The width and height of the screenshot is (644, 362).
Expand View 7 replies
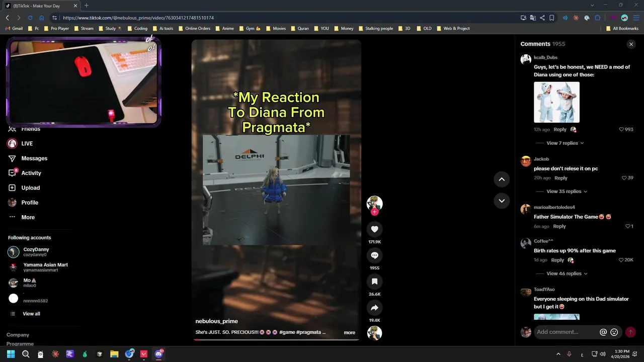point(565,143)
